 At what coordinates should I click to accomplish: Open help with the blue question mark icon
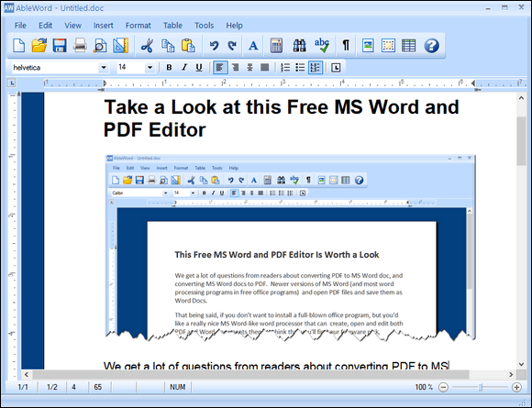(432, 46)
